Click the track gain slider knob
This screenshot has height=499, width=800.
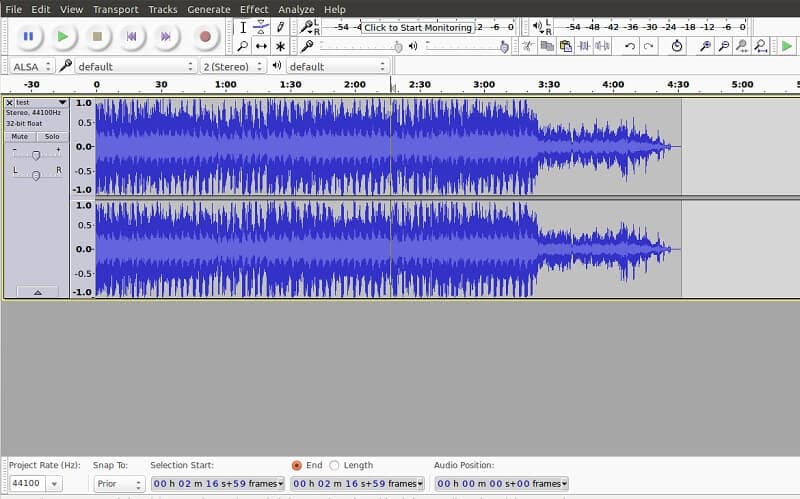tap(36, 155)
